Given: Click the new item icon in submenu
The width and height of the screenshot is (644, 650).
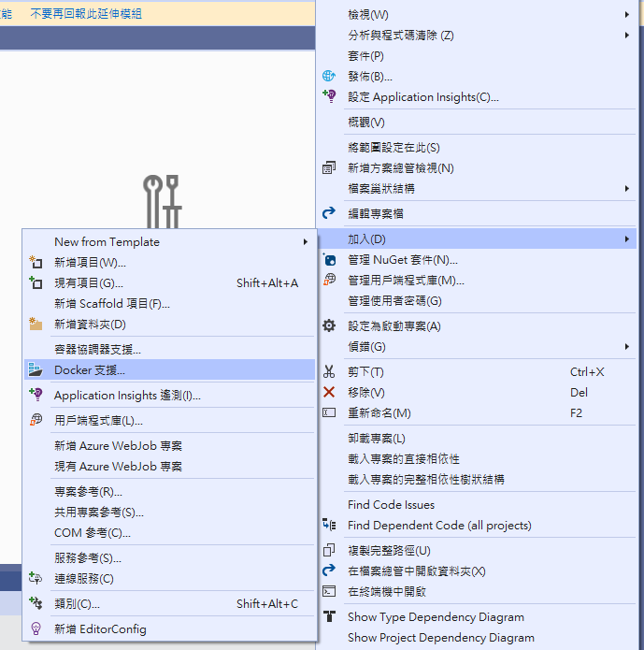Looking at the screenshot, I should click(x=36, y=262).
